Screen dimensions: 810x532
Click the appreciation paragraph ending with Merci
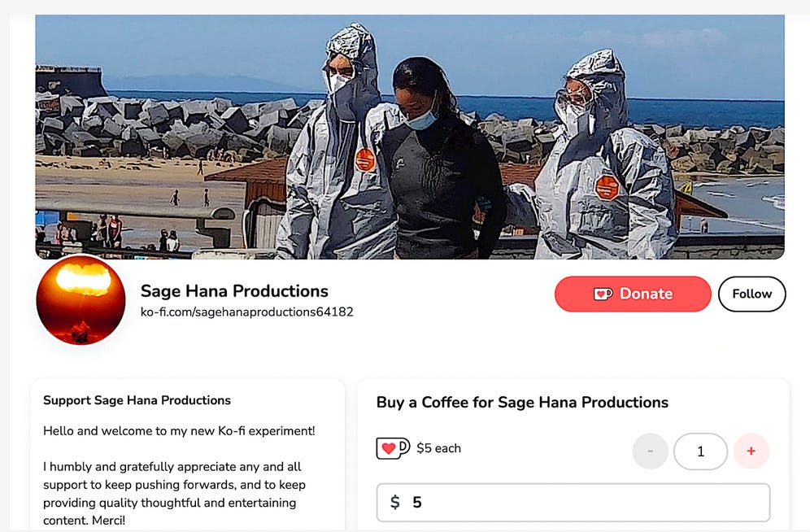[x=175, y=493]
